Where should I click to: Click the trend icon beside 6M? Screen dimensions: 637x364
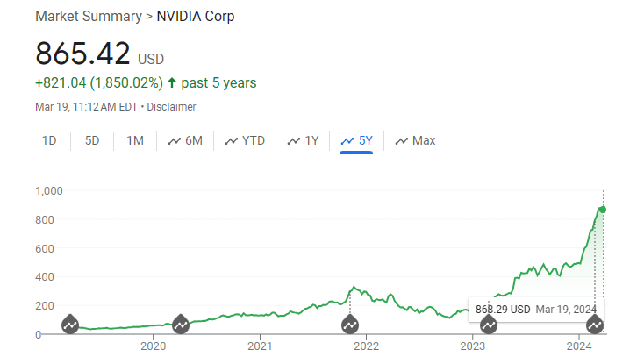(x=175, y=140)
